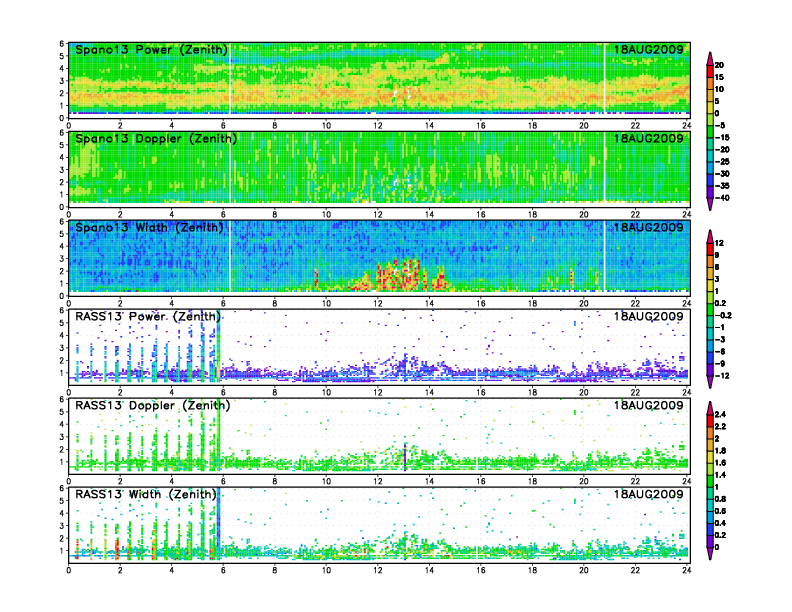Click hour '18' tick below the Spano13 Width panel
The width and height of the screenshot is (792, 612).
point(532,303)
